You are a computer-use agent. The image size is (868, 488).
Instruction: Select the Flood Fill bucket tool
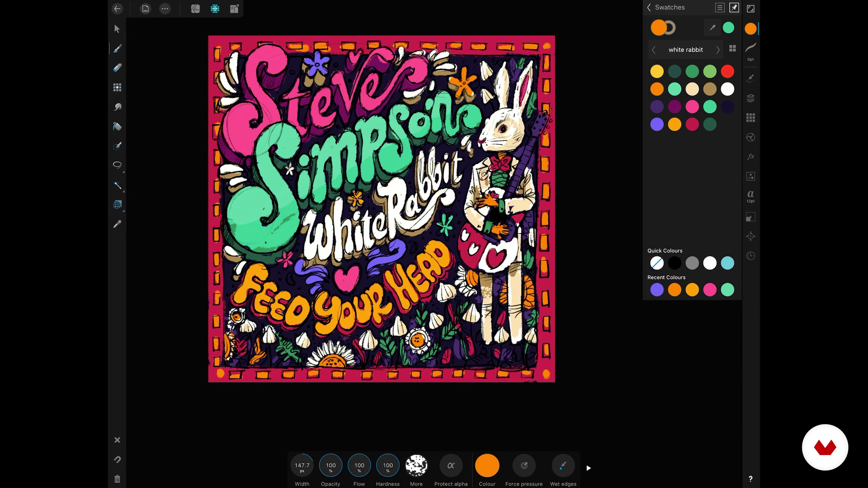pyautogui.click(x=117, y=127)
